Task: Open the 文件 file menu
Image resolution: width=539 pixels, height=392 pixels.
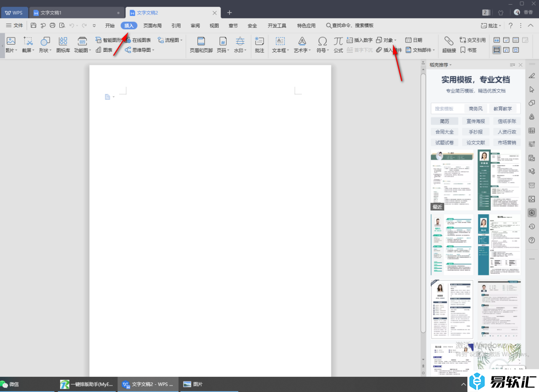Action: (14, 26)
